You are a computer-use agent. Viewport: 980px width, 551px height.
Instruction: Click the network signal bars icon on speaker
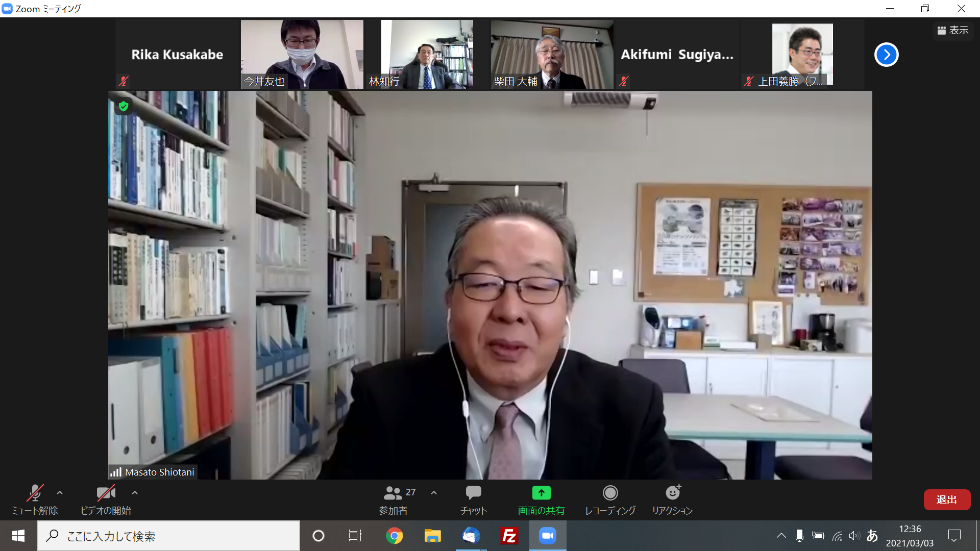click(116, 472)
